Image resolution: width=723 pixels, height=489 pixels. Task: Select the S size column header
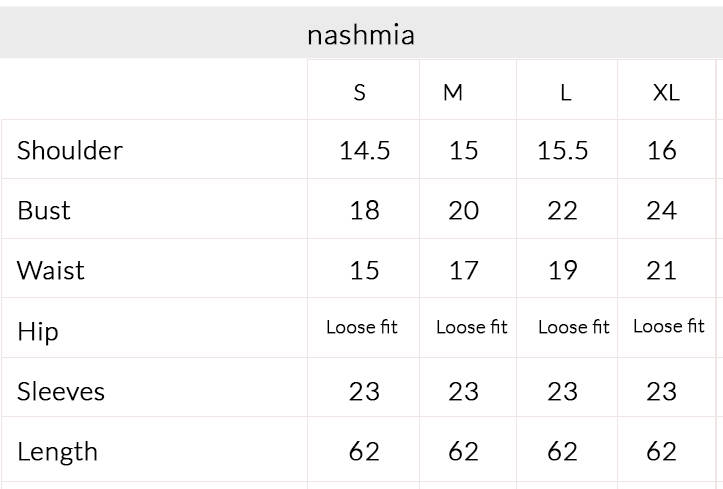[360, 93]
